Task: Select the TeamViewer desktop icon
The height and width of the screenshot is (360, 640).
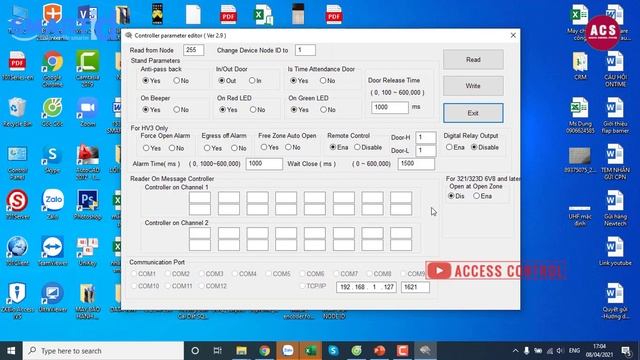Action: 52,251
